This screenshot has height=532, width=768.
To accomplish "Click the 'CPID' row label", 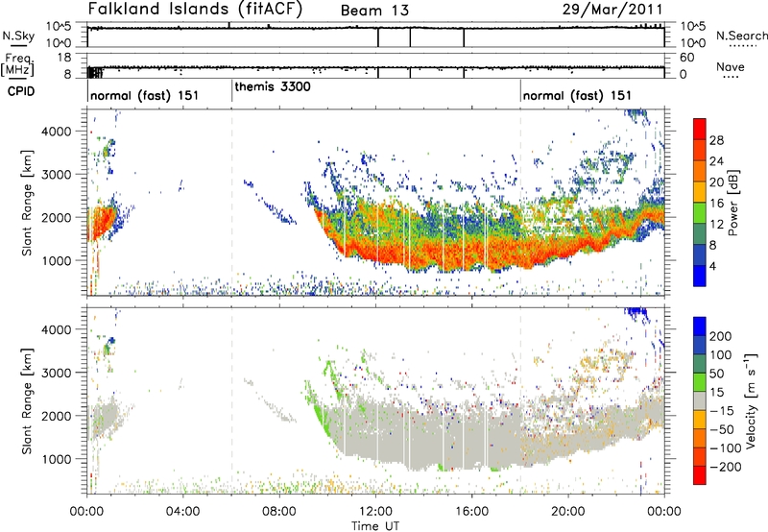I will point(21,91).
